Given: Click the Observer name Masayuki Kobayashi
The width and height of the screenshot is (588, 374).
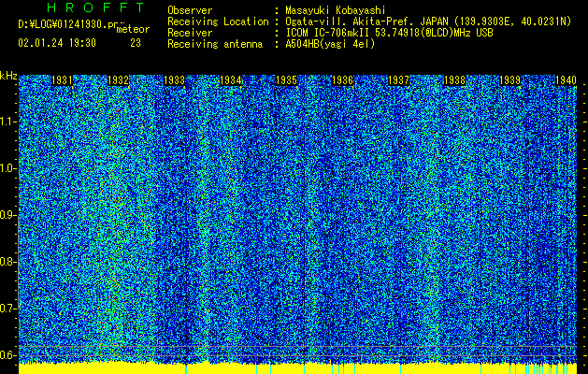Looking at the screenshot, I should (x=335, y=10).
